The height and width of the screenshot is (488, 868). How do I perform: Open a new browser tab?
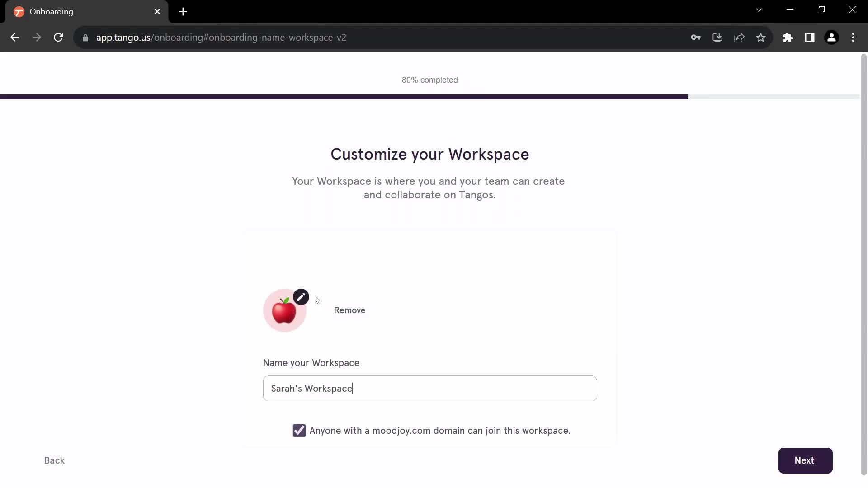184,12
